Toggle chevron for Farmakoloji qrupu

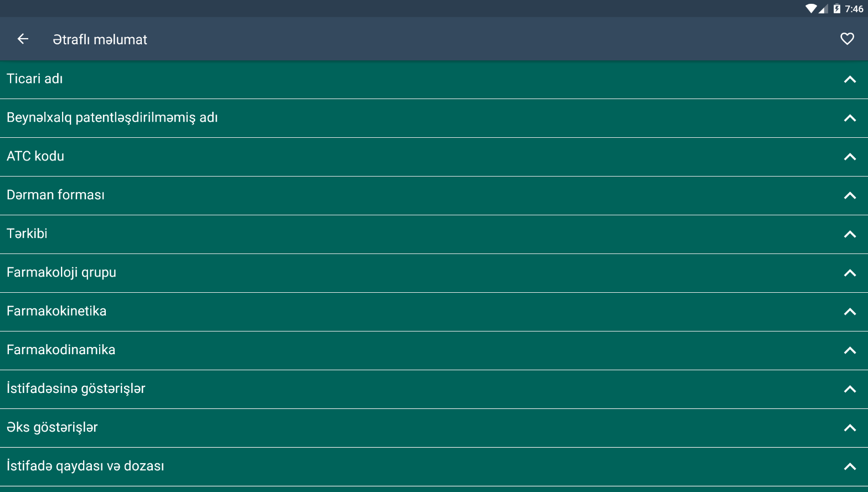[x=850, y=273]
